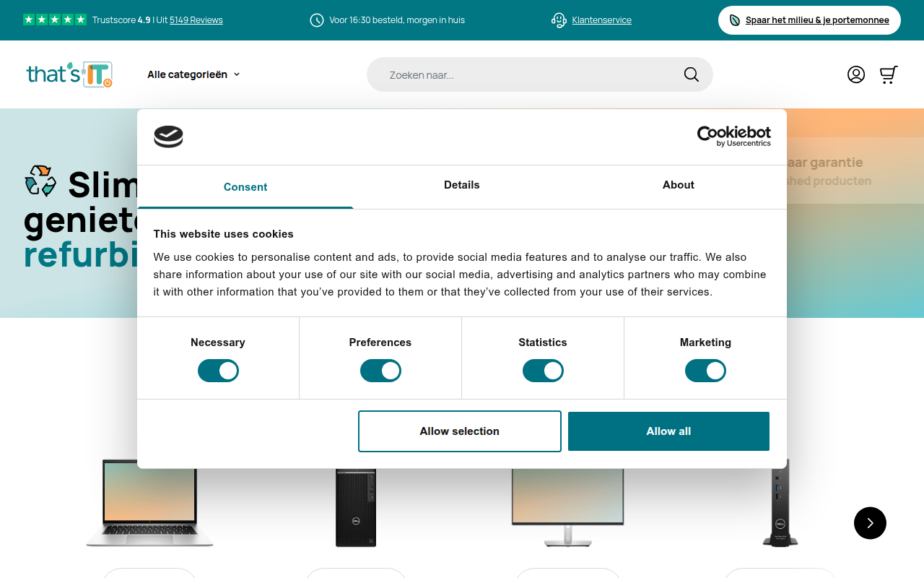The width and height of the screenshot is (924, 578).
Task: Click the Trustpilot star rating icons
Action: coord(55,20)
